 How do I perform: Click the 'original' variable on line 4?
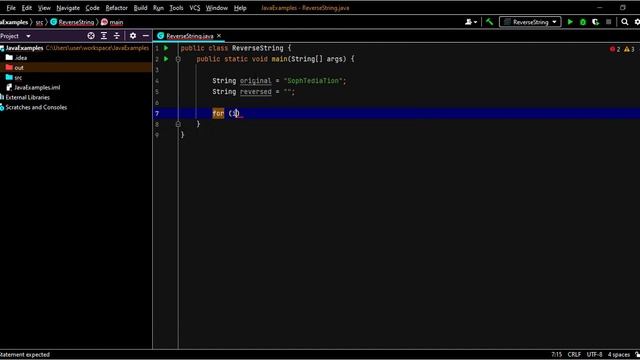point(256,81)
